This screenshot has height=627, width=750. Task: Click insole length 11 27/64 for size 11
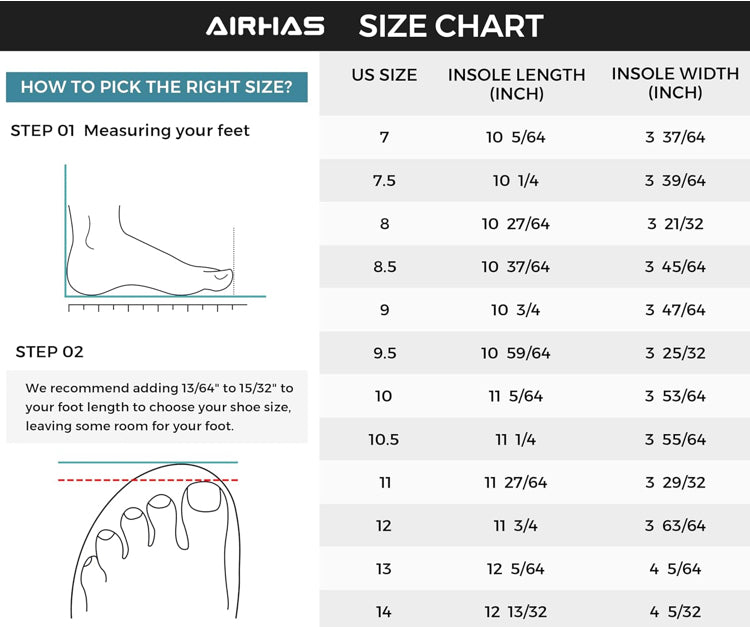point(516,482)
